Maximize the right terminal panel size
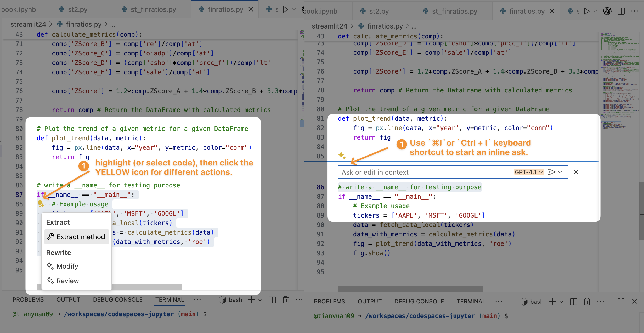This screenshot has height=333, width=644. (621, 302)
